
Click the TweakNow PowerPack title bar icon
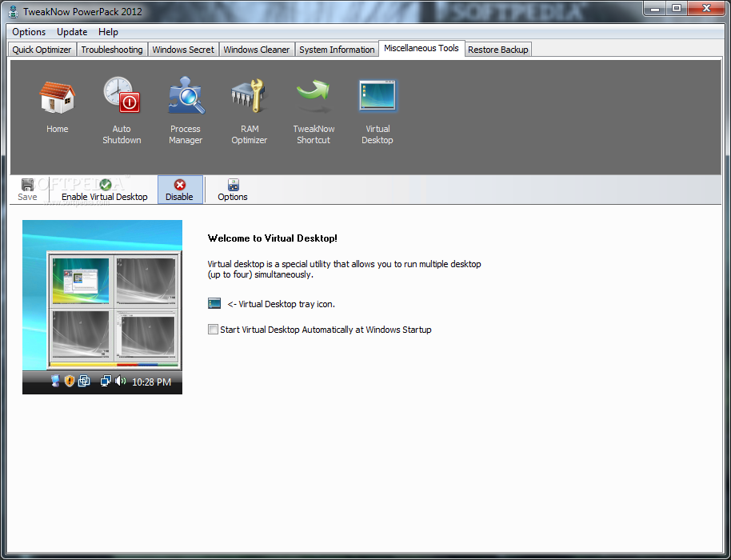click(14, 11)
